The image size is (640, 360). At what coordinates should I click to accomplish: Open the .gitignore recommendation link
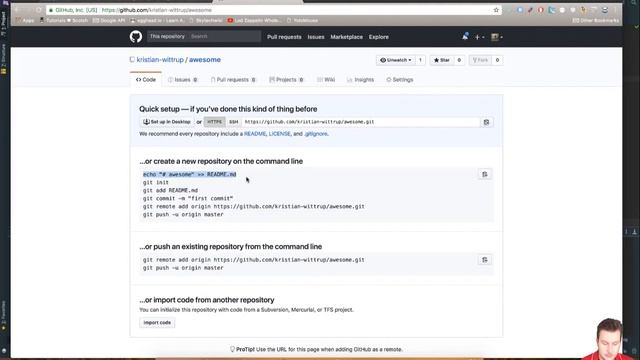316,134
